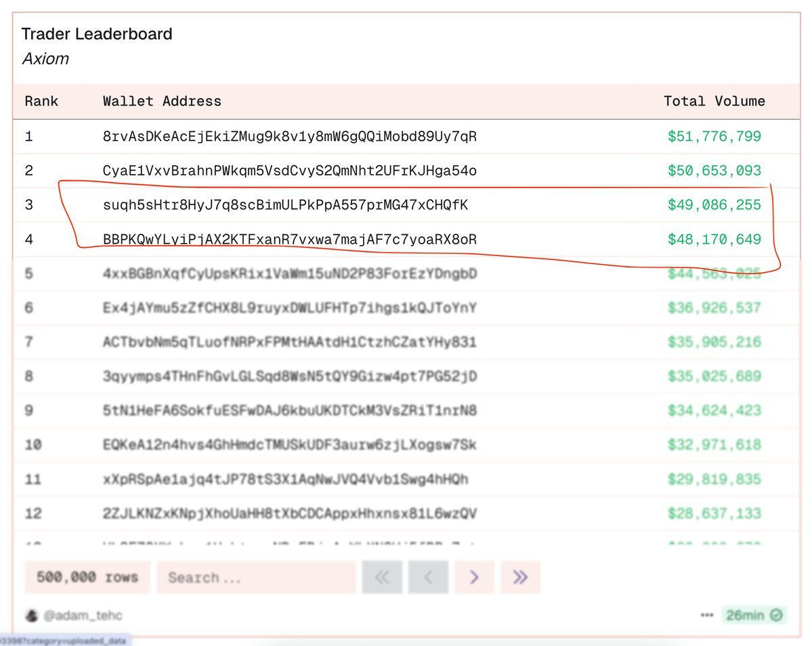
Task: Select wallet address starting ACTbvbNm5qTLuof
Action: tap(289, 342)
